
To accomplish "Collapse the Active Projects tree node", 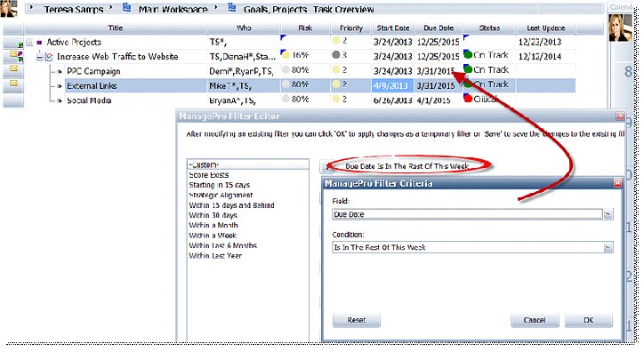I will point(29,43).
